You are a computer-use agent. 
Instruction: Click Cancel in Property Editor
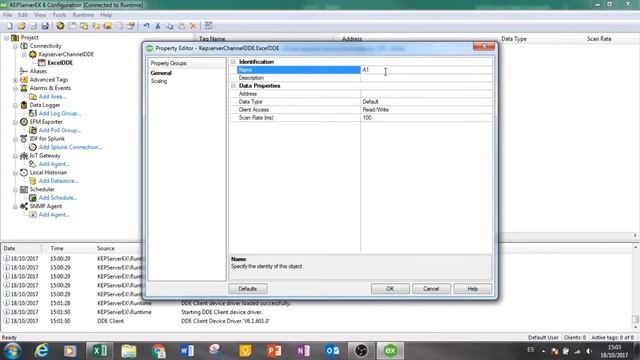tap(431, 289)
